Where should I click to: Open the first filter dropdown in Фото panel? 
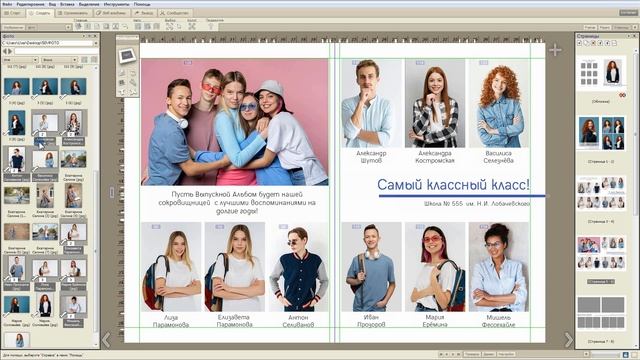coord(20,60)
